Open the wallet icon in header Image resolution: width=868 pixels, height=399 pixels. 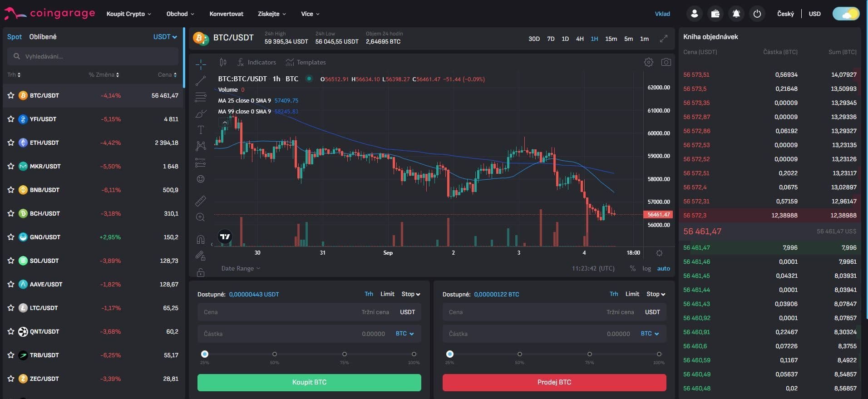[x=715, y=14]
